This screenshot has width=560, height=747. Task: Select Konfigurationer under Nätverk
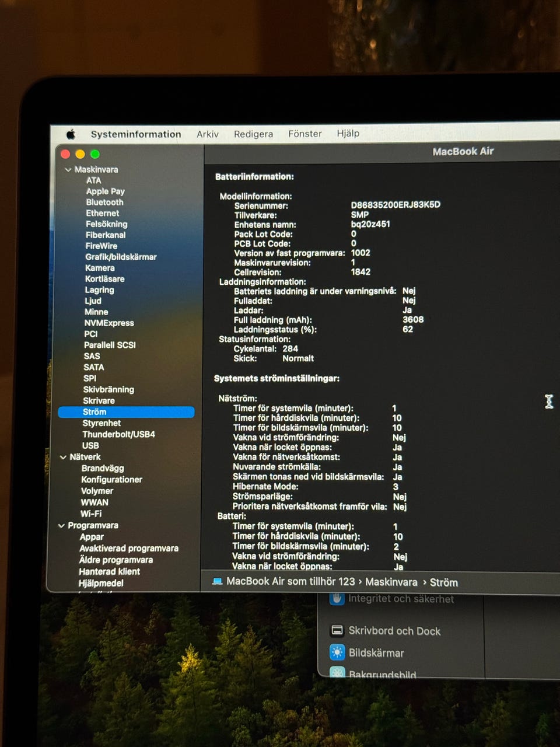[112, 480]
